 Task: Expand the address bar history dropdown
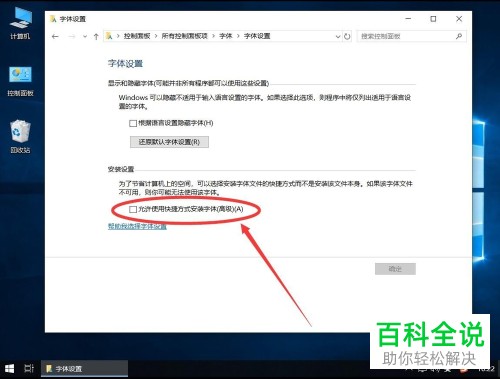coord(338,36)
